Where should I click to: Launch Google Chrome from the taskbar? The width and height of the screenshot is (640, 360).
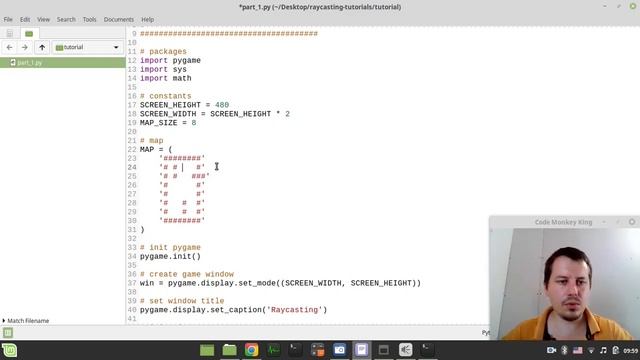pos(251,350)
